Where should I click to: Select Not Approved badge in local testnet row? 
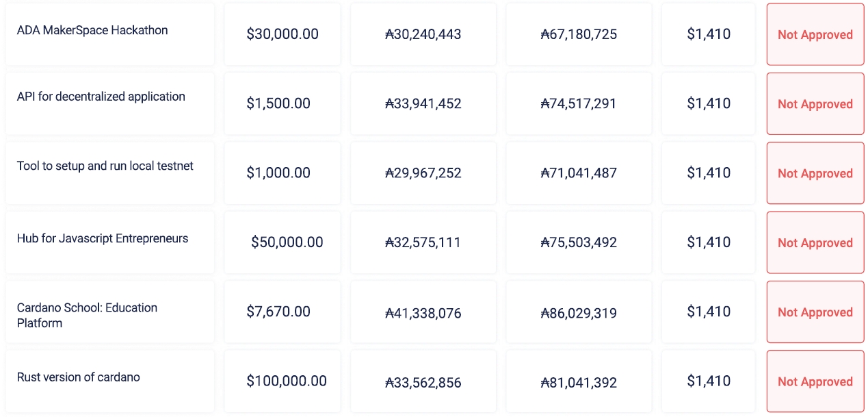(815, 173)
